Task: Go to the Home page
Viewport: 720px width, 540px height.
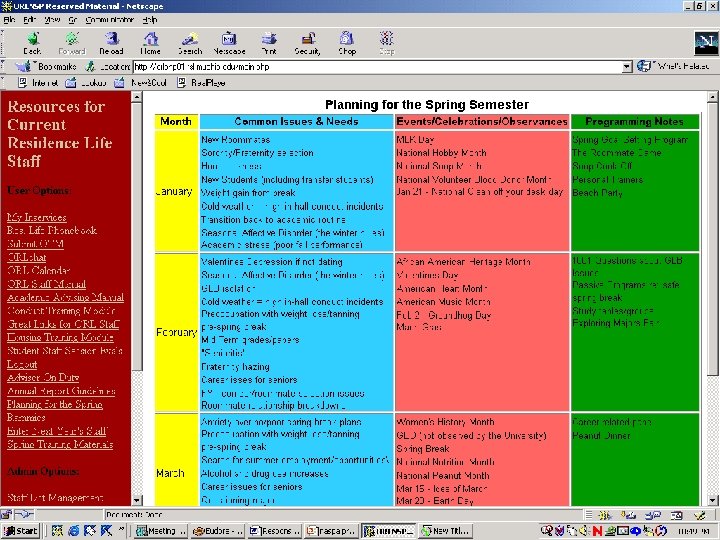Action: [150, 44]
